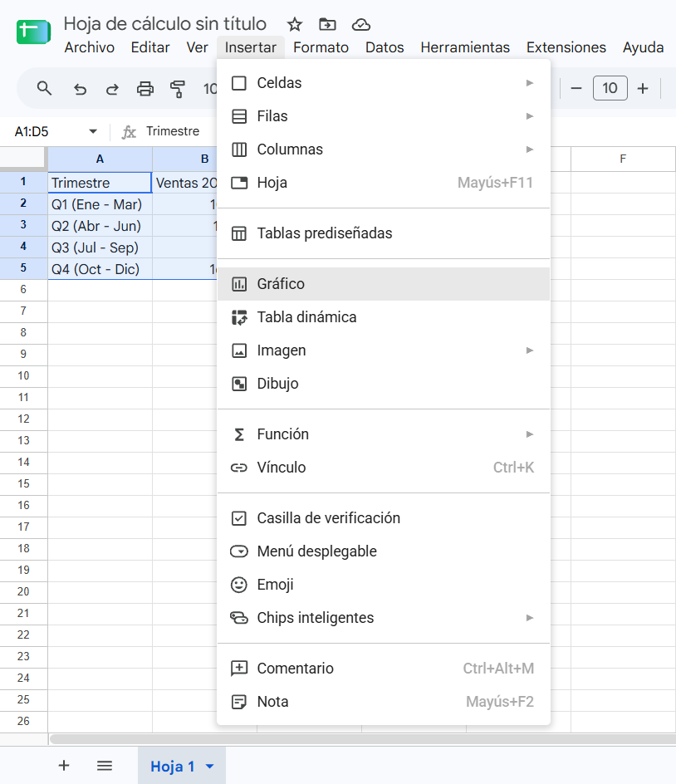Open the Ver menu

coord(197,47)
